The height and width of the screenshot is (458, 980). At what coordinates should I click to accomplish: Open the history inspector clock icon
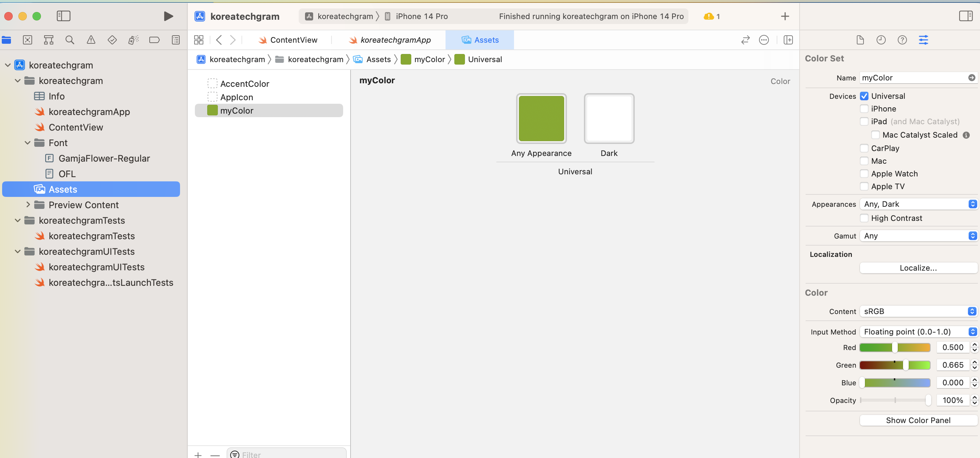tap(881, 40)
